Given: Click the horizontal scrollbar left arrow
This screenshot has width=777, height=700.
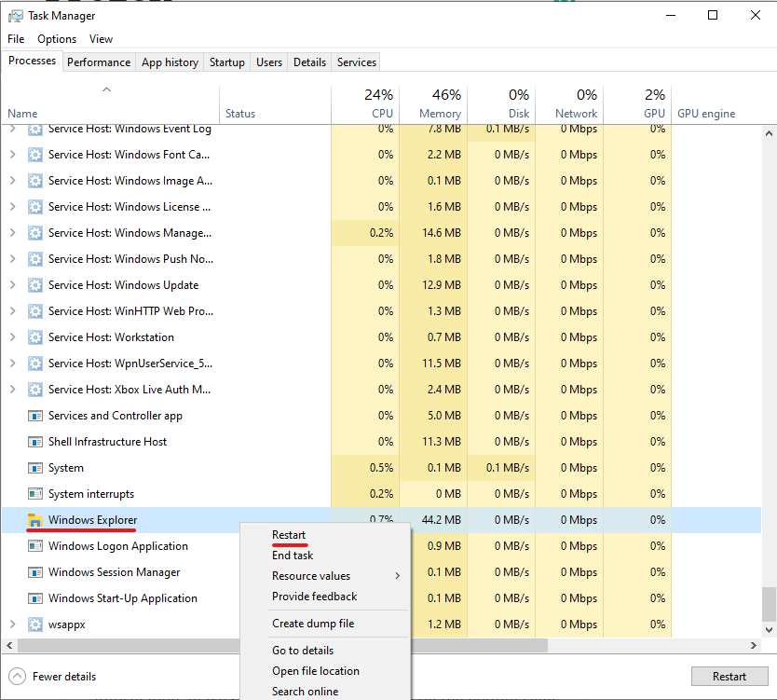Looking at the screenshot, I should coord(9,645).
